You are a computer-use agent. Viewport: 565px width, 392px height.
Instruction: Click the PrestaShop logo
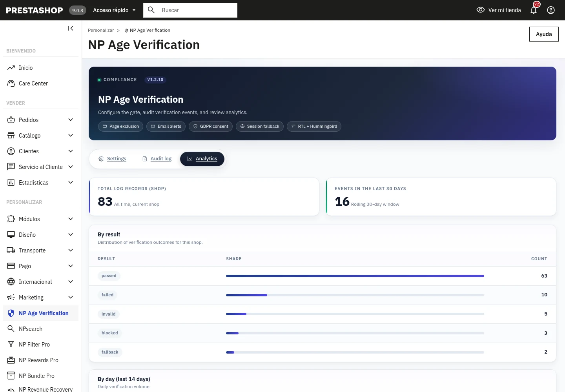[35, 10]
